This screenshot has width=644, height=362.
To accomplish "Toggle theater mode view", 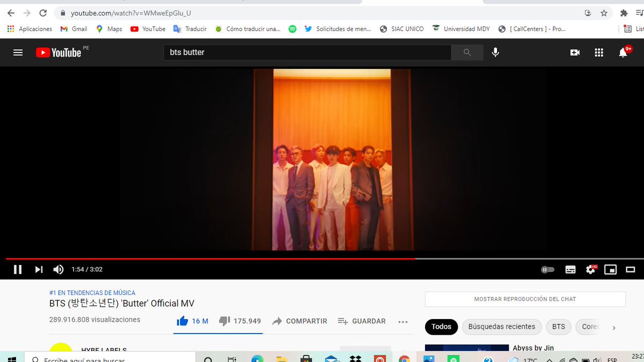I will click(x=631, y=269).
